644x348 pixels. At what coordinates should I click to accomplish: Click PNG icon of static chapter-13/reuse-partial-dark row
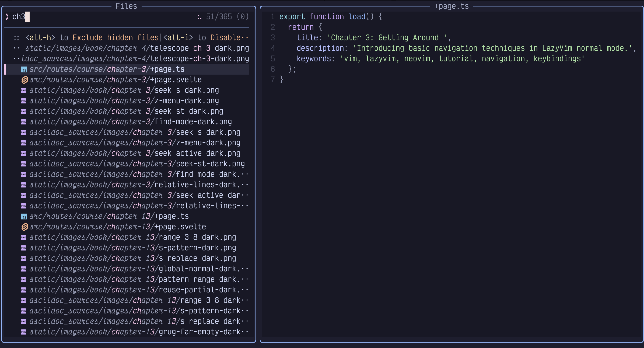[x=24, y=290]
